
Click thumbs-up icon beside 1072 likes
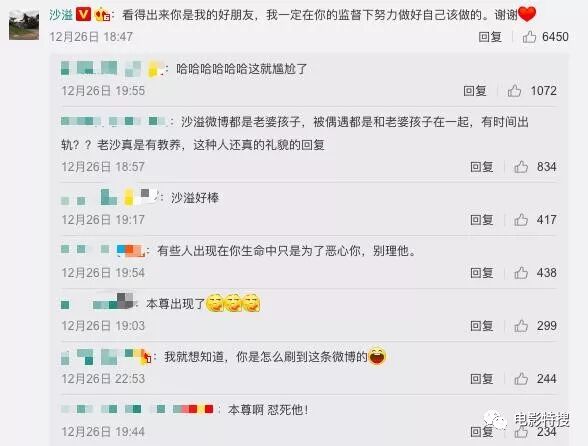[514, 91]
